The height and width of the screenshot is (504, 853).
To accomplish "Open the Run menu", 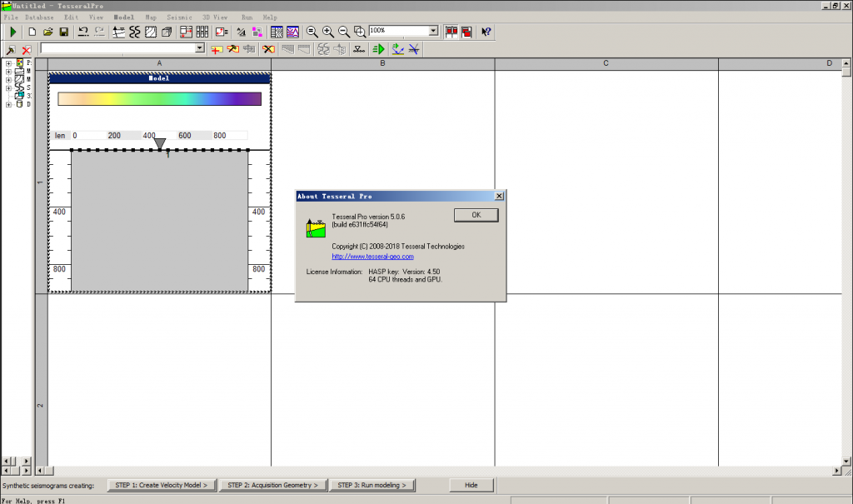I will pos(247,17).
